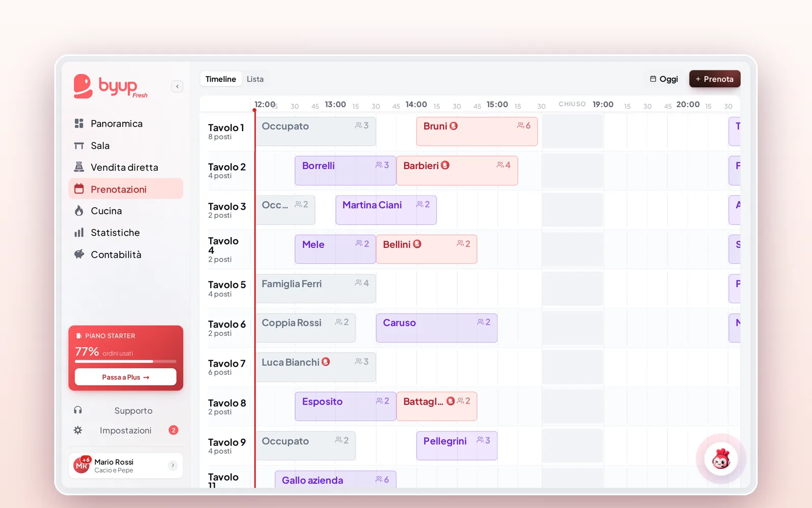Click Passa a Plus upgrade button

click(x=125, y=377)
